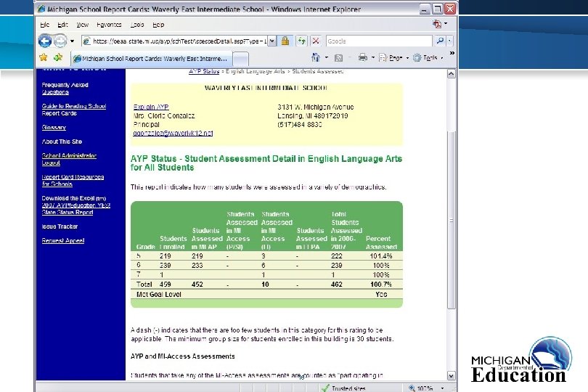Click the RSS Feeds icon
Image resolution: width=588 pixels, height=392 pixels.
(x=338, y=58)
